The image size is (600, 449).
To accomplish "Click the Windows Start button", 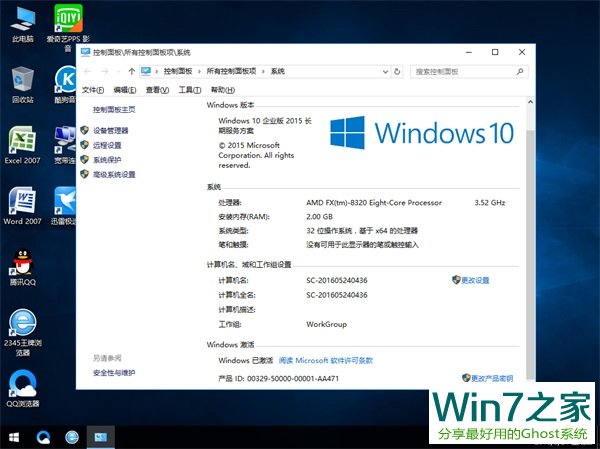I will pyautogui.click(x=14, y=437).
